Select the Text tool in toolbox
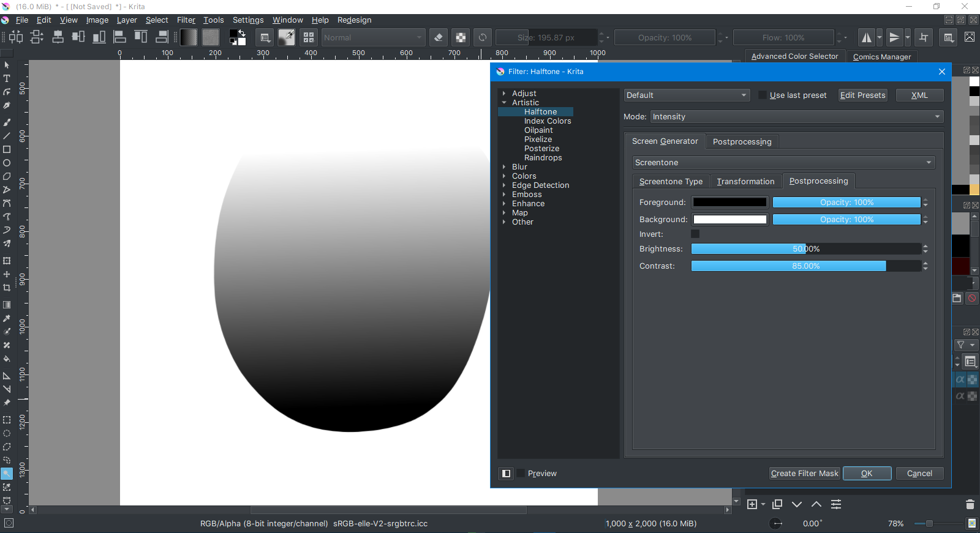 tap(7, 78)
